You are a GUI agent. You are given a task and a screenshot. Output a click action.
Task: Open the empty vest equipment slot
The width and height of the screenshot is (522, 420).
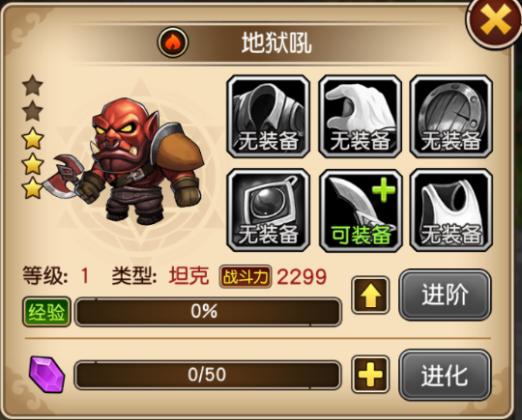[451, 210]
